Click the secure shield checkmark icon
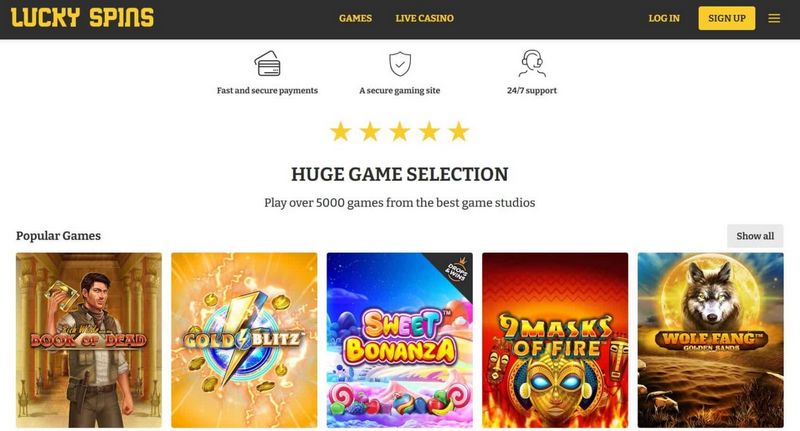 click(399, 64)
